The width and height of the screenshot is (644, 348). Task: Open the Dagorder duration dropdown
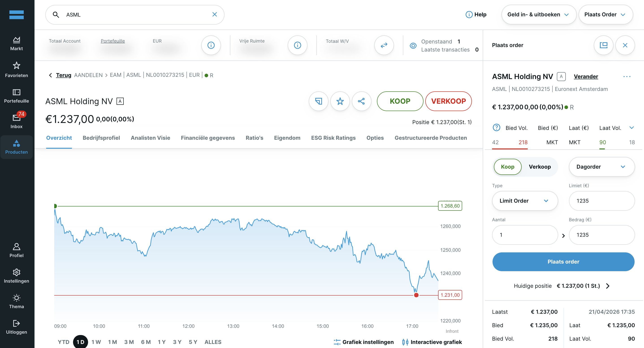click(x=601, y=167)
